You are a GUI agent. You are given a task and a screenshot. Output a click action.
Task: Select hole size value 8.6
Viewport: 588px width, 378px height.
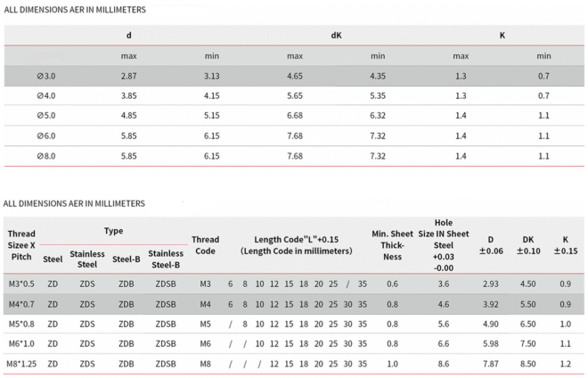tap(444, 364)
